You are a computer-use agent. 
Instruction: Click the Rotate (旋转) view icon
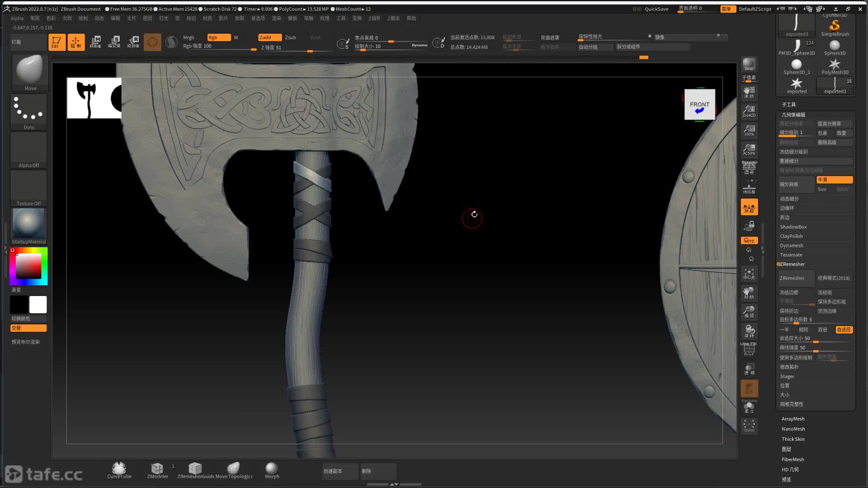749,331
